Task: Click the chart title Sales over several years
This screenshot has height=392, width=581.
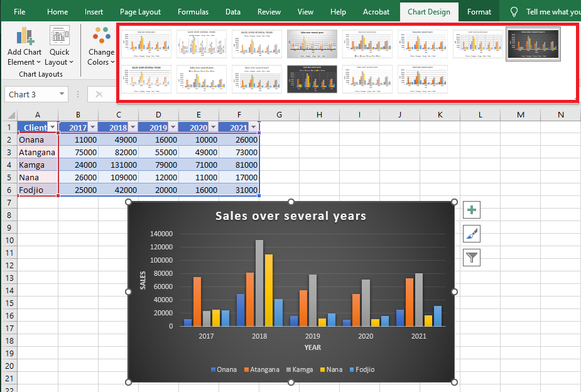Action: (291, 215)
